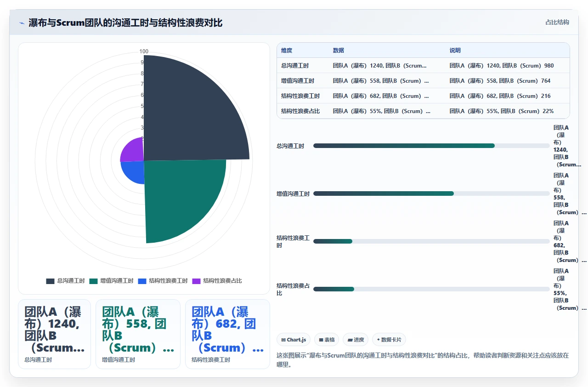The image size is (588, 387).
Task: Click the 说明 cell ending with Scrum）764
Action: coord(508,81)
